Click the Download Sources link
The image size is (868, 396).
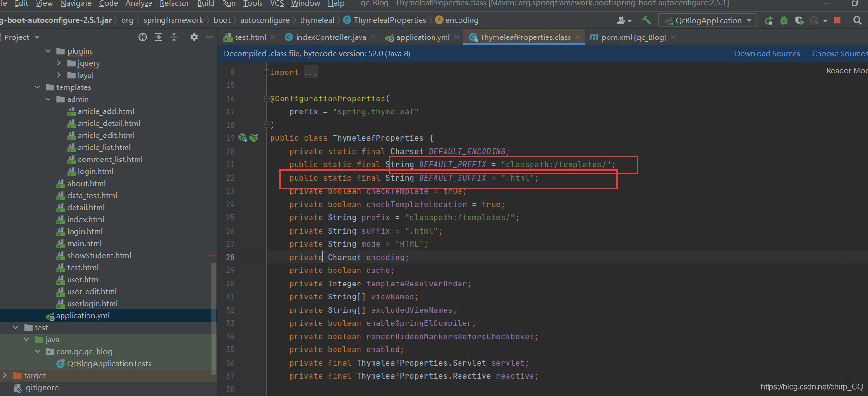point(767,53)
